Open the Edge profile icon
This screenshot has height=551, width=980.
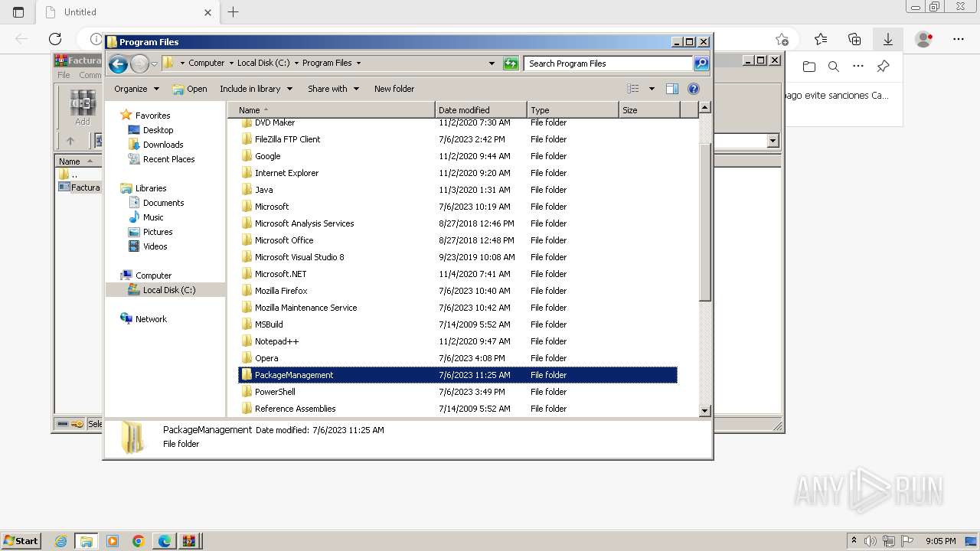coord(924,39)
